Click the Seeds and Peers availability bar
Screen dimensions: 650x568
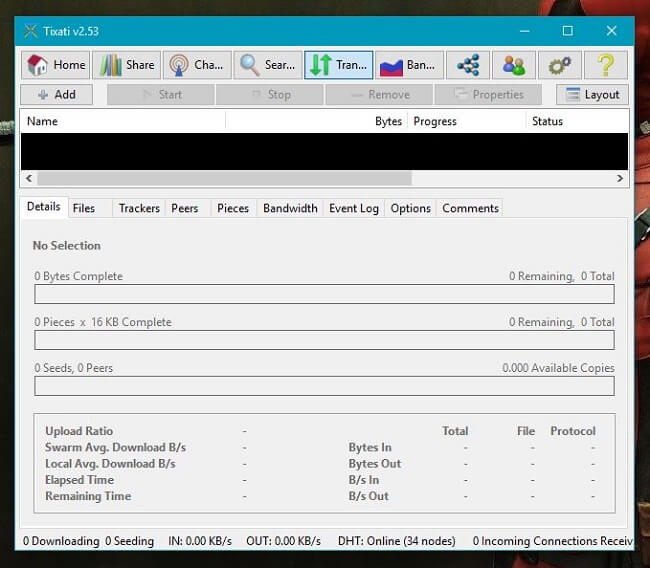[324, 386]
